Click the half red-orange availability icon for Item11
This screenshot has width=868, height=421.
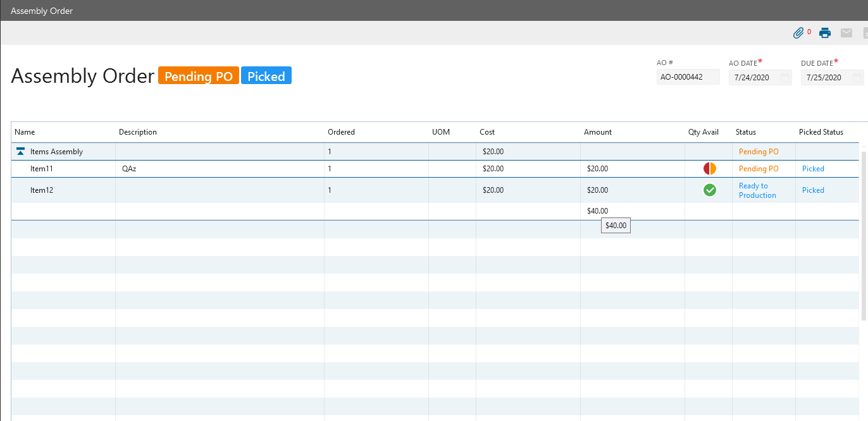click(x=710, y=169)
